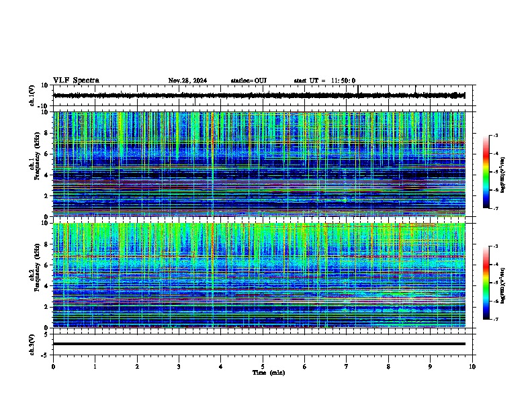
Task: Click the "9" tick on the Time axis
Action: (x=430, y=367)
